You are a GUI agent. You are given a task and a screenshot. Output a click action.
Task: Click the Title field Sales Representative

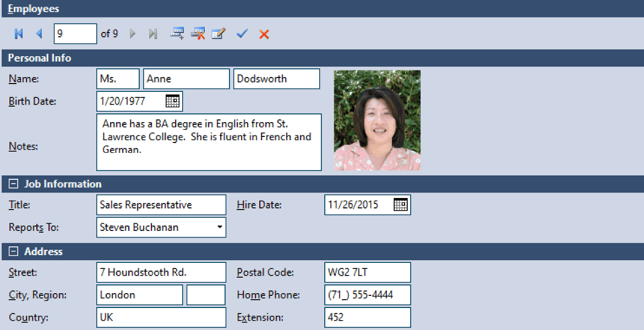pos(161,205)
